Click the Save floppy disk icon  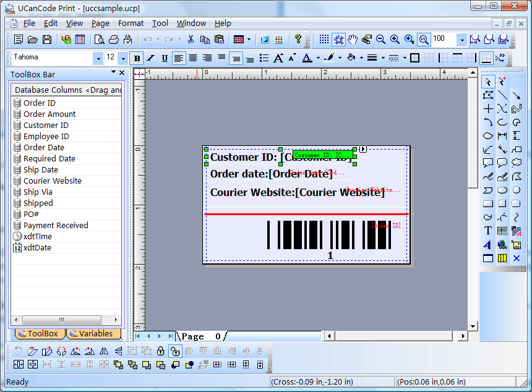pos(47,40)
